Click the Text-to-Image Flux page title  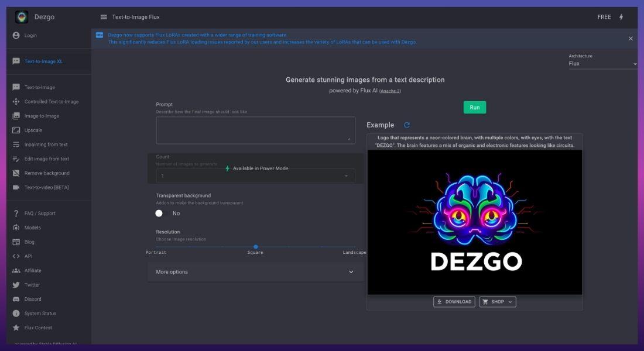136,17
